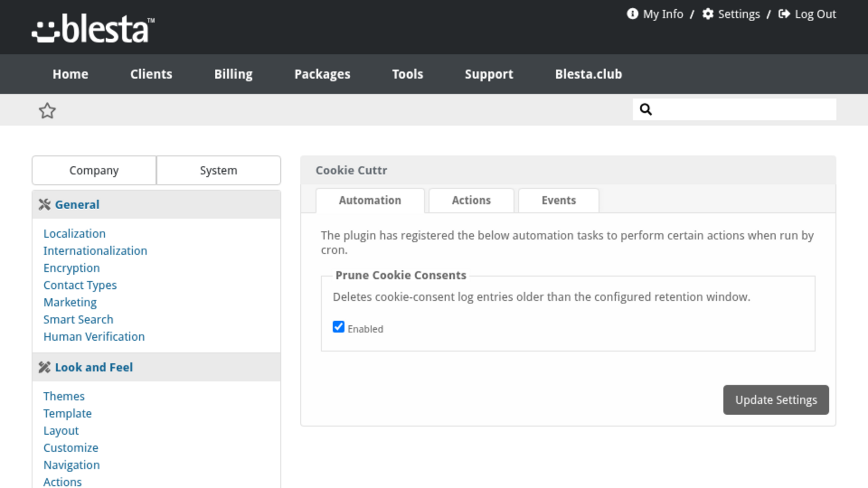The width and height of the screenshot is (868, 488).
Task: Open the Packages menu
Action: pos(322,74)
